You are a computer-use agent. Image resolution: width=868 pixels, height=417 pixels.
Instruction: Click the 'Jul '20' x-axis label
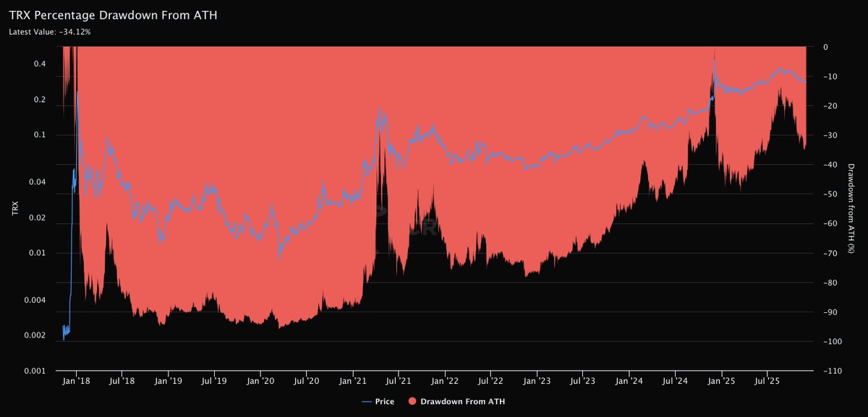pos(307,379)
